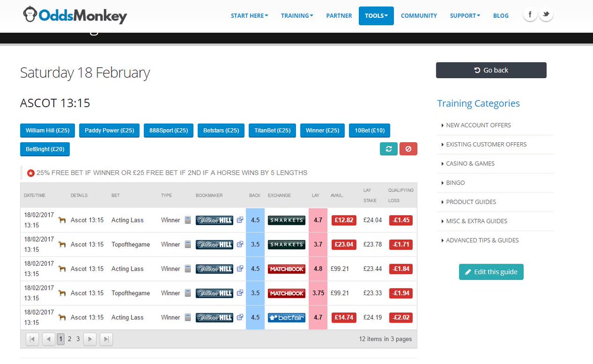Open external link icon in Acting Lass Betfair row
The width and height of the screenshot is (593, 364).
[240, 317]
